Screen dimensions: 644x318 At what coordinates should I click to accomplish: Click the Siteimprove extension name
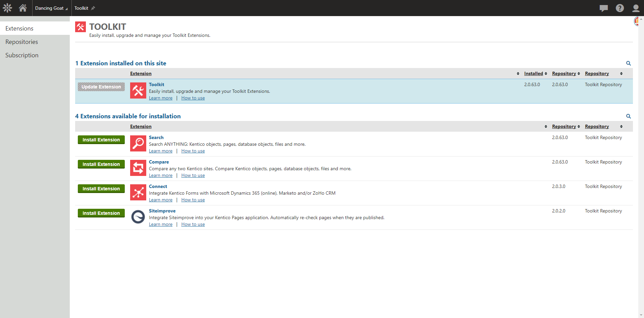pos(162,211)
